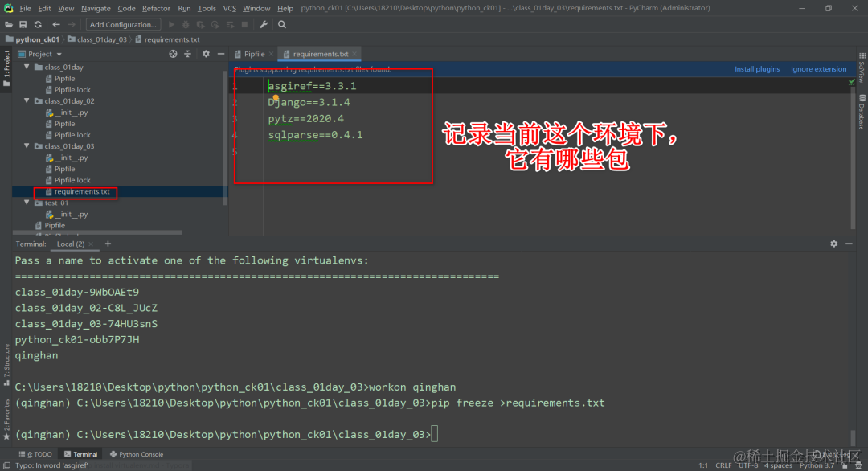
Task: Click the sqlparse==0.4.1 line in editor
Action: 316,135
